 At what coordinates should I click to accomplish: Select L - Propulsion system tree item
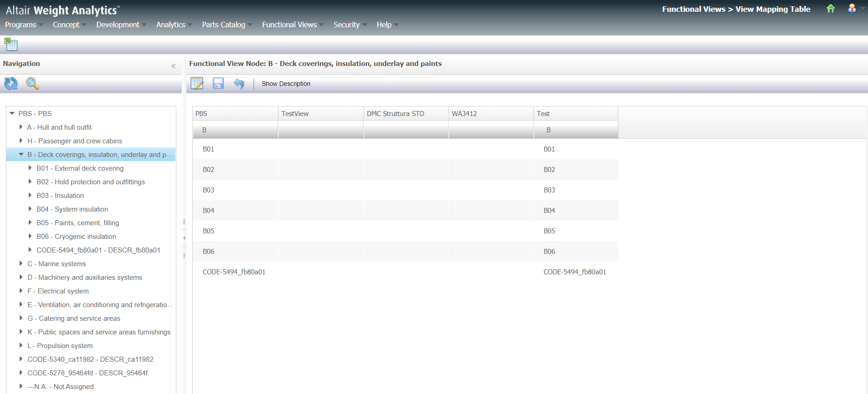click(60, 346)
